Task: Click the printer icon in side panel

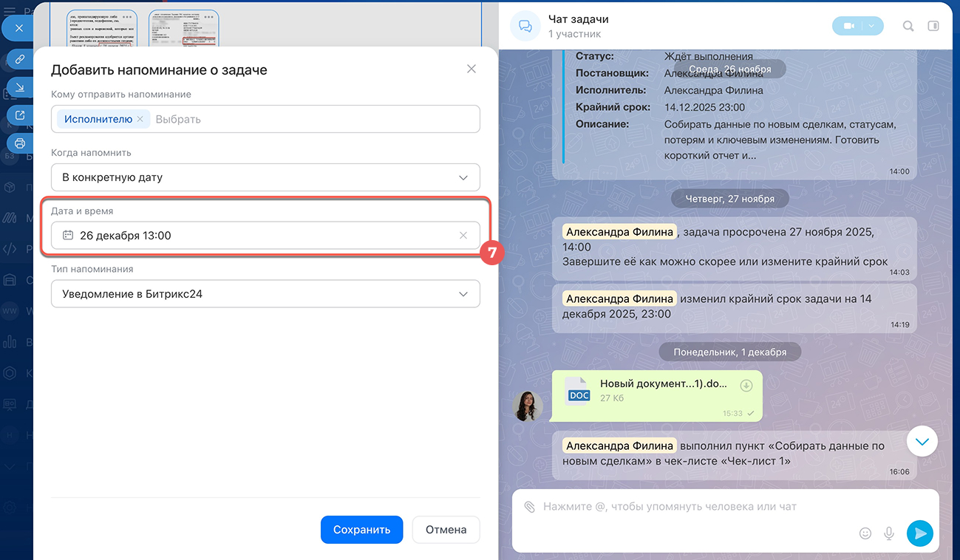Action: tap(20, 143)
